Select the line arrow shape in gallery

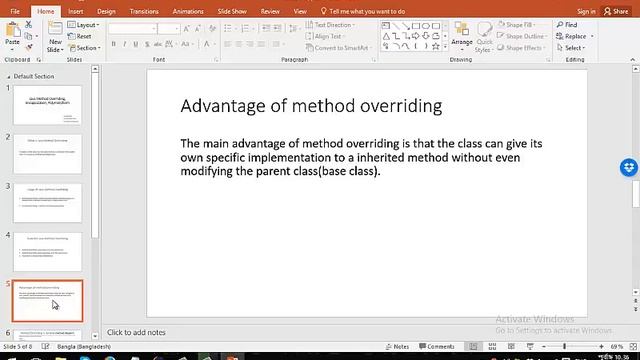pyautogui.click(x=406, y=26)
